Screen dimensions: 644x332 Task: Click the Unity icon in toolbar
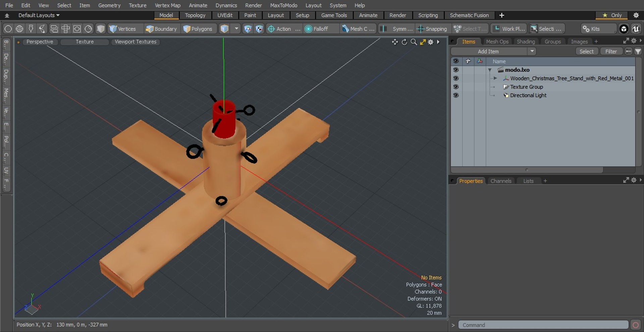pyautogui.click(x=624, y=29)
